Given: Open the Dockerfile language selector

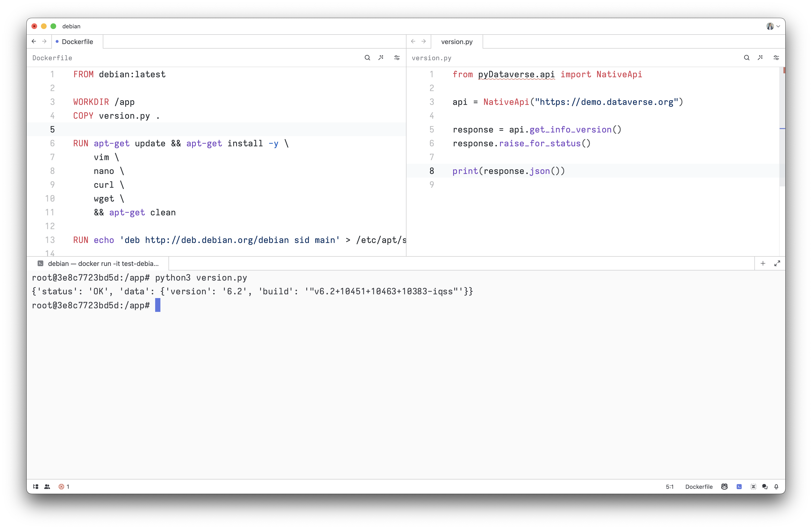Looking at the screenshot, I should coord(698,487).
